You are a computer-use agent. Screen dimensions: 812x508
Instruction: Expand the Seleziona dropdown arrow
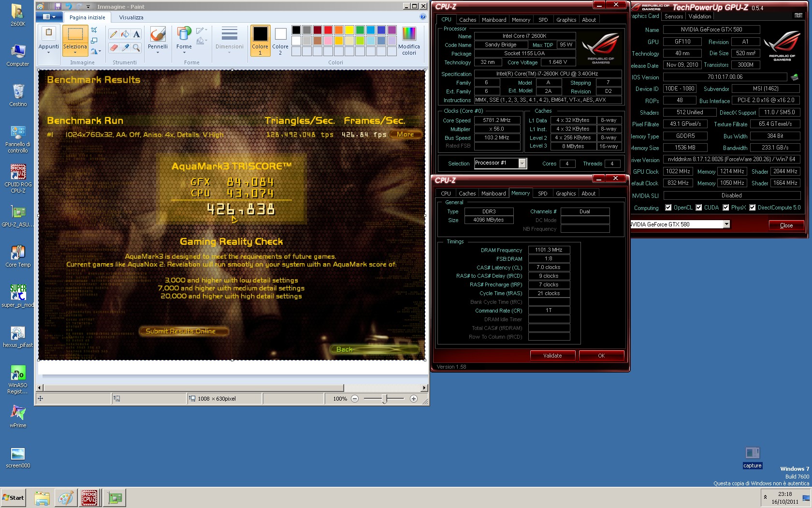tap(75, 52)
